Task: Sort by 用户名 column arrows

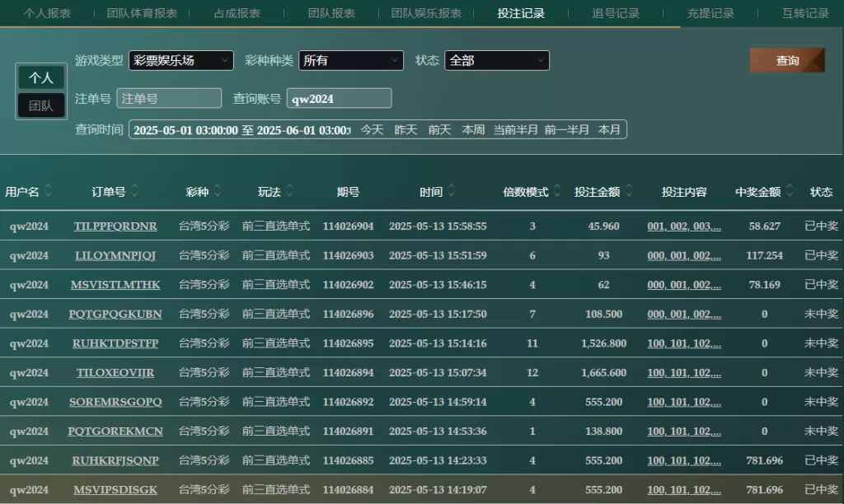Action: (x=48, y=190)
